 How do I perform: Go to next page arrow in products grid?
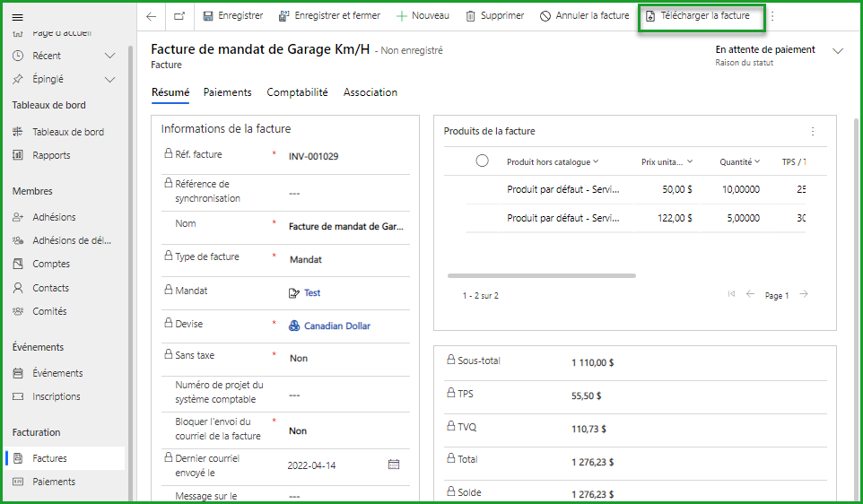coord(804,294)
